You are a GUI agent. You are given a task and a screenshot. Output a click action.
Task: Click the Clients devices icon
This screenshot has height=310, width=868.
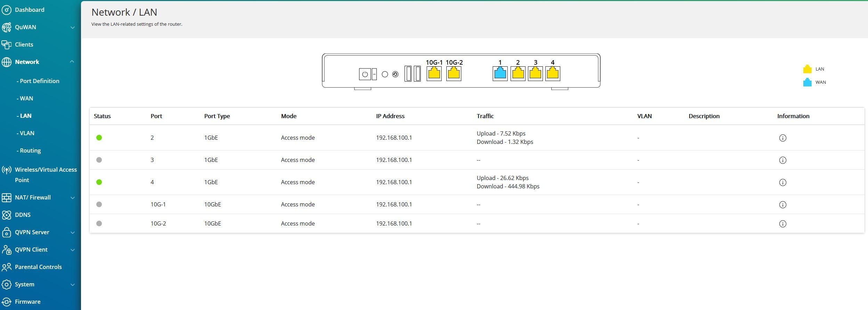tap(6, 44)
